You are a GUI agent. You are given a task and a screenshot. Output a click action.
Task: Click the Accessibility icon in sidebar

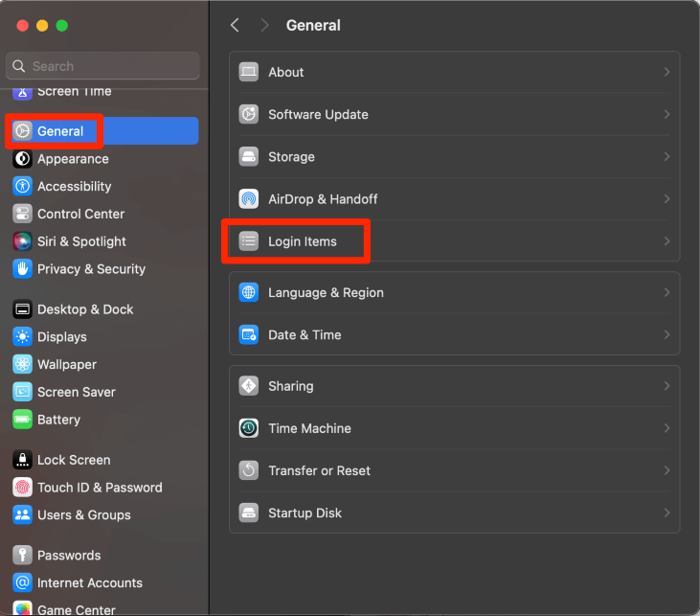(22, 187)
